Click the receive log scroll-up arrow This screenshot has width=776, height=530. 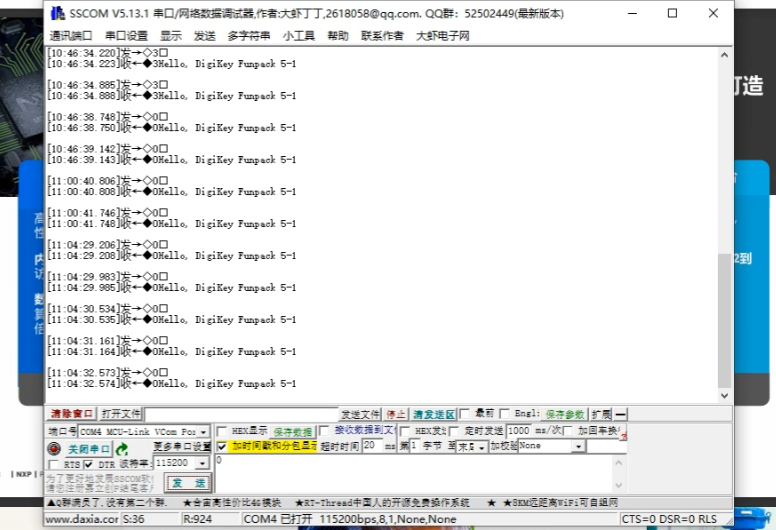point(725,55)
